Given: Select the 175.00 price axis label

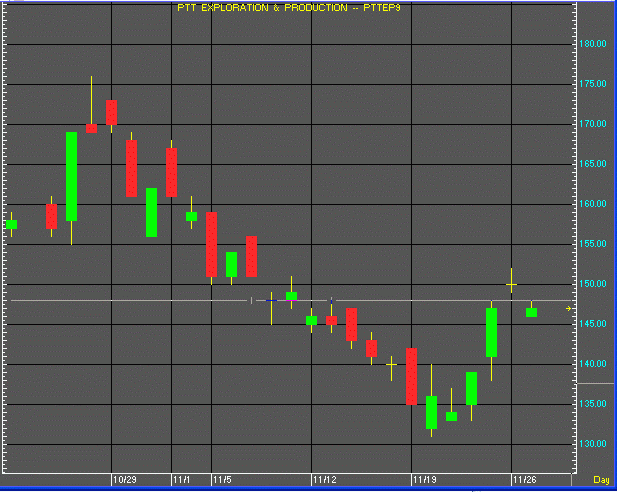Looking at the screenshot, I should (x=593, y=83).
